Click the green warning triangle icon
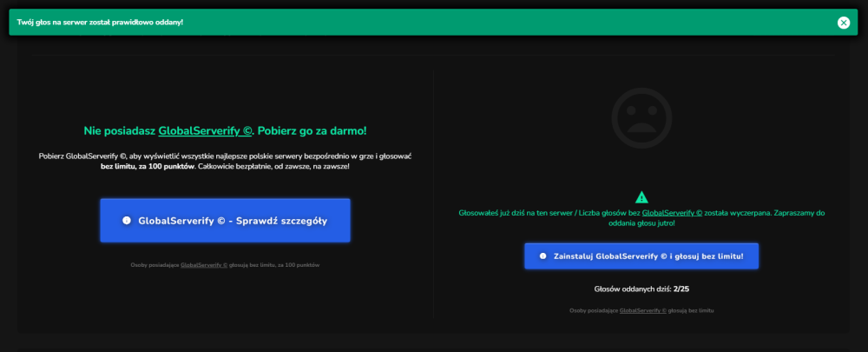Viewport: 868px width, 352px height. [641, 196]
